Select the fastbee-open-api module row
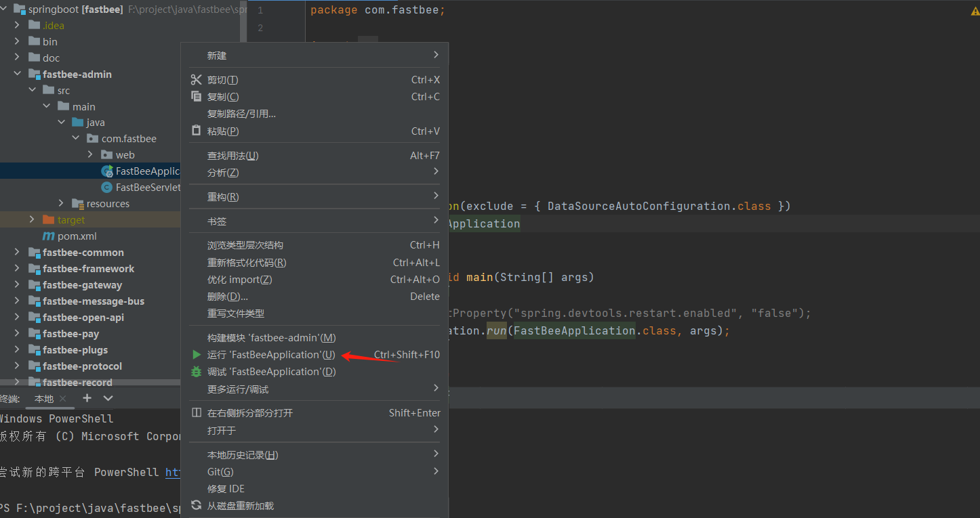The height and width of the screenshot is (518, 980). click(90, 318)
